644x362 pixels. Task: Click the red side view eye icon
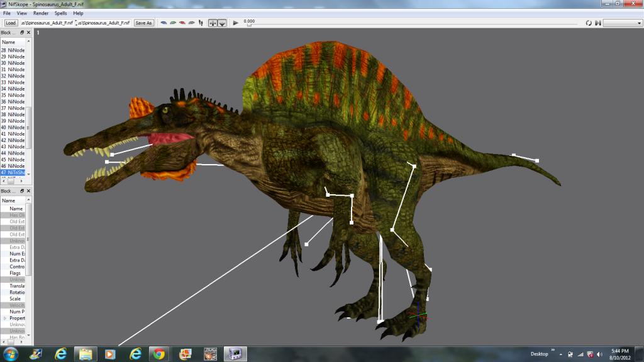pyautogui.click(x=182, y=23)
